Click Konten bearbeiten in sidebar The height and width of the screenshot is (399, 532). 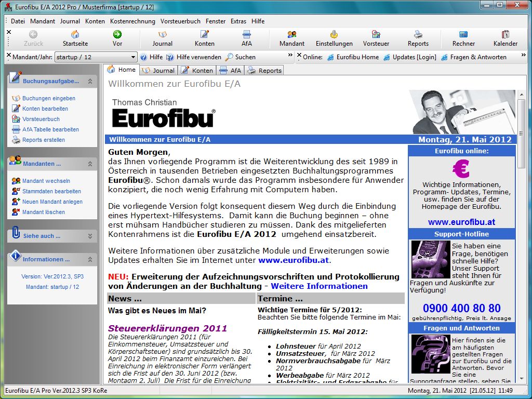pyautogui.click(x=45, y=109)
